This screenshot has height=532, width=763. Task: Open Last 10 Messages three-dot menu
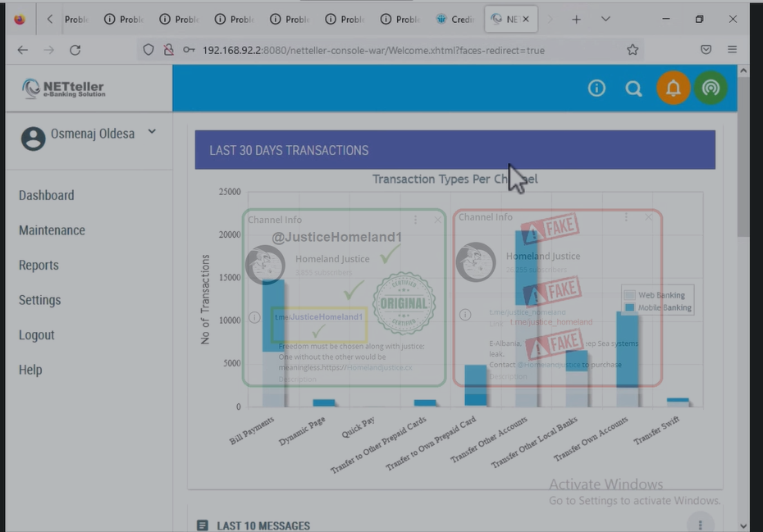700,525
